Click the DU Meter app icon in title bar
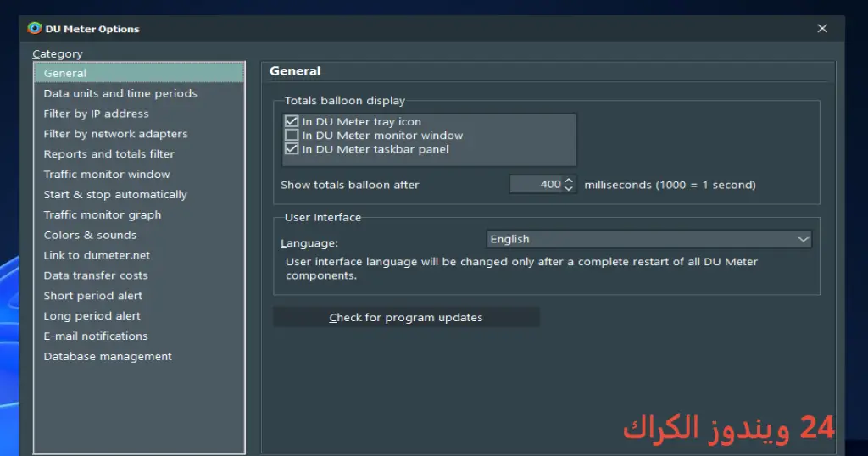Viewport: 868px width, 456px height. tap(34, 28)
